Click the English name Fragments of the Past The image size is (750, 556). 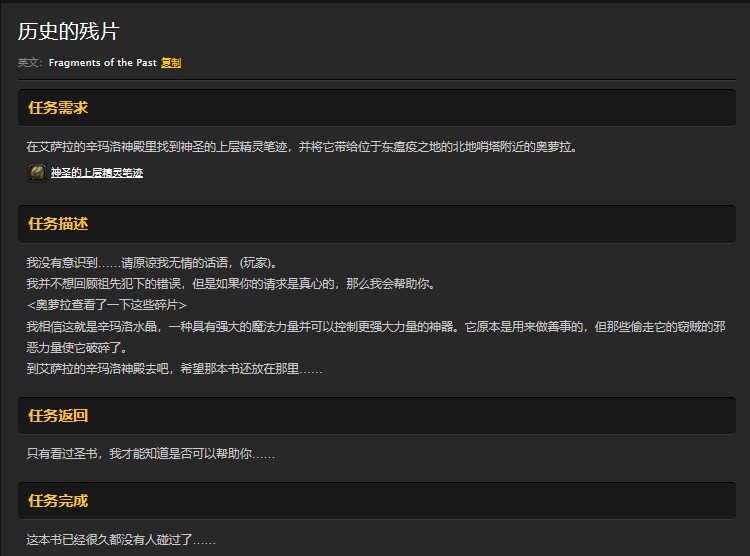[102, 62]
